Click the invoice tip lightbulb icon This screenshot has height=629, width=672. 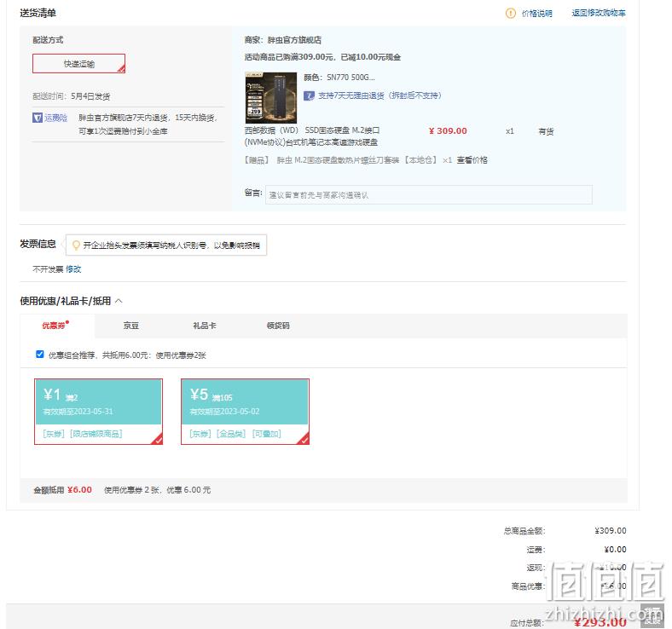tap(76, 245)
